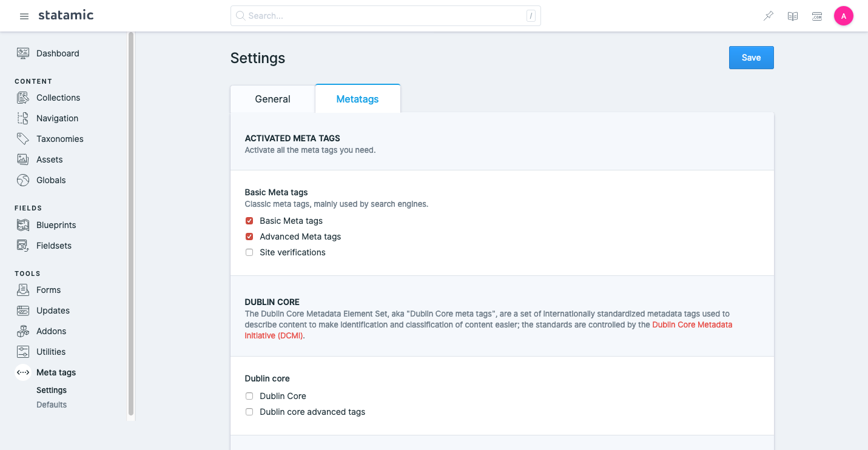Open the Defaults sub-item under Meta tags
Image resolution: width=868 pixels, height=450 pixels.
click(52, 405)
